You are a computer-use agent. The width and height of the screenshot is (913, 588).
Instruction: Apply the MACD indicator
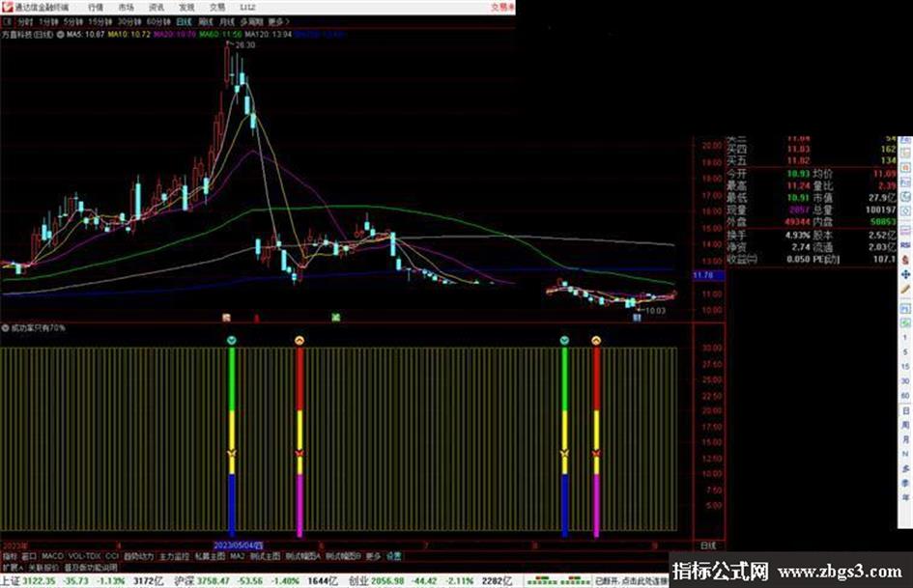click(x=52, y=556)
